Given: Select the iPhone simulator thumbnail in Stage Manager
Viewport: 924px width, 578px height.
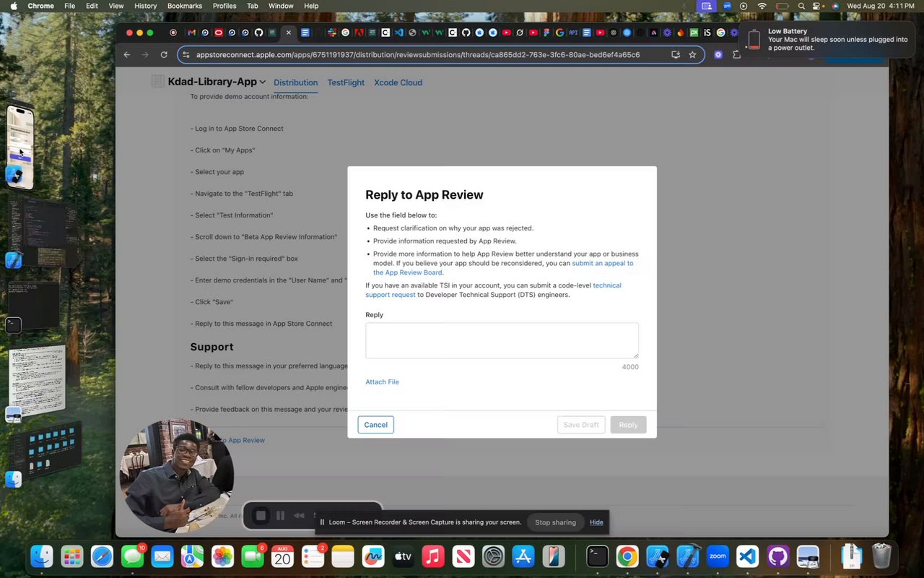Looking at the screenshot, I should click(20, 147).
